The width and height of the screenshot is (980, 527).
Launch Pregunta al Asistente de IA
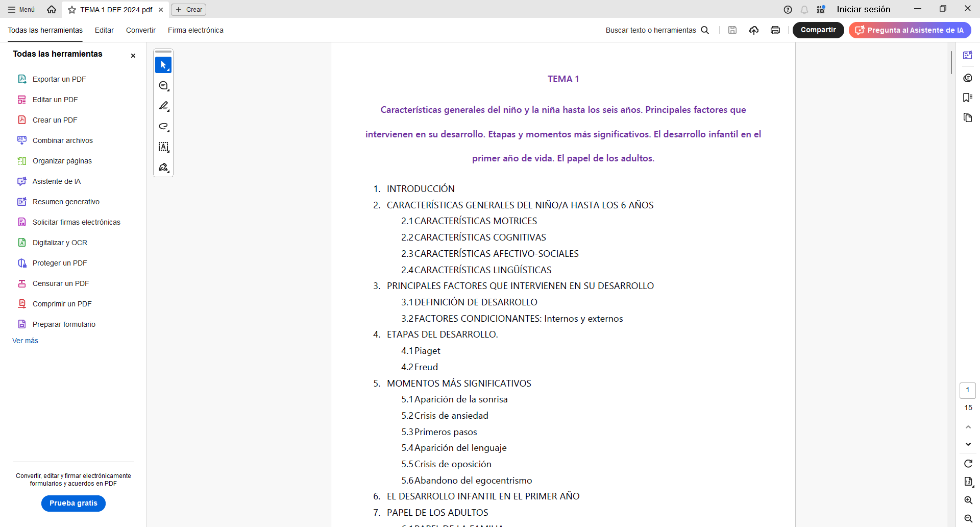[910, 30]
